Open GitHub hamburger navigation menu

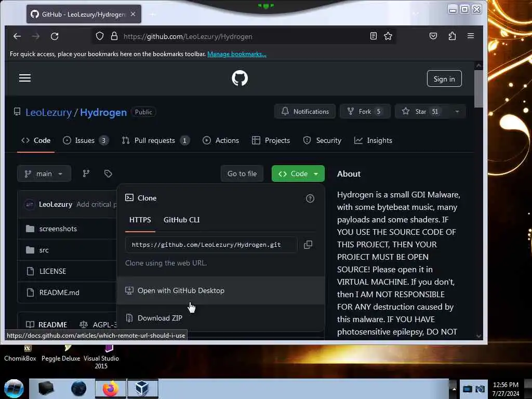(25, 78)
